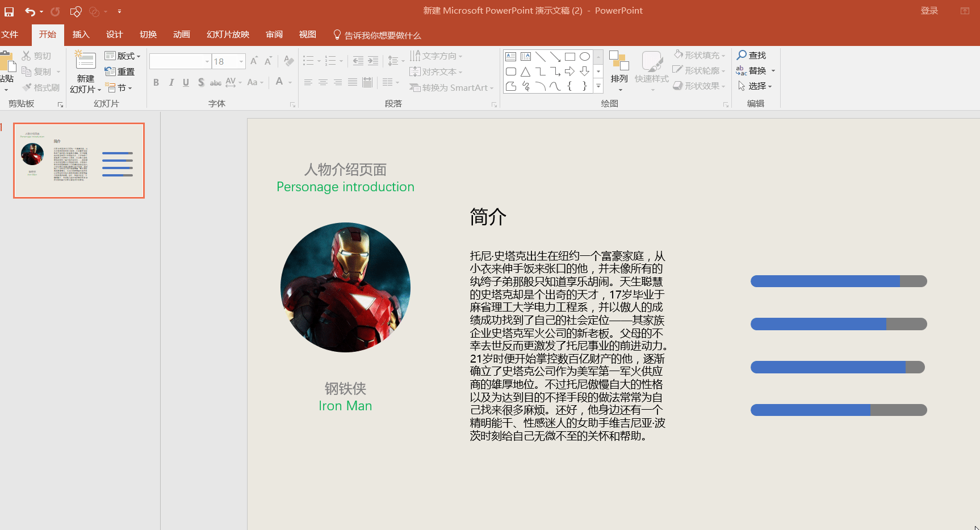
Task: Toggle justify text alignment
Action: [x=353, y=82]
